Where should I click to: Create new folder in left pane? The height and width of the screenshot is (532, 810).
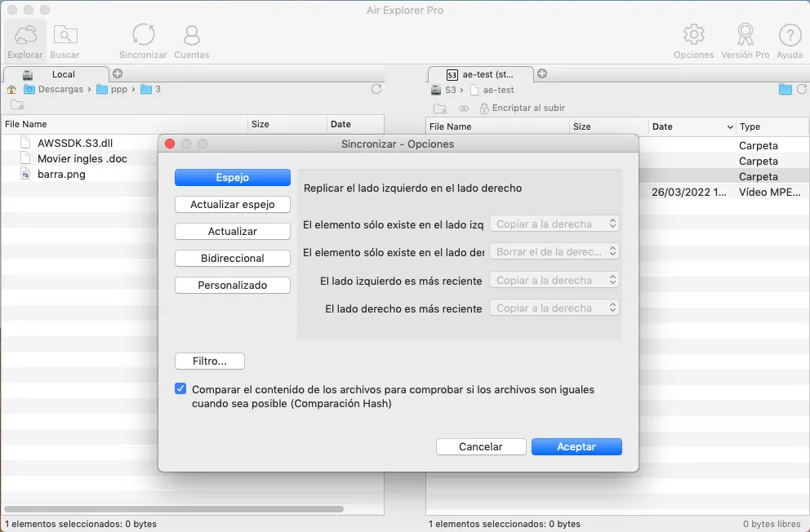[17, 105]
